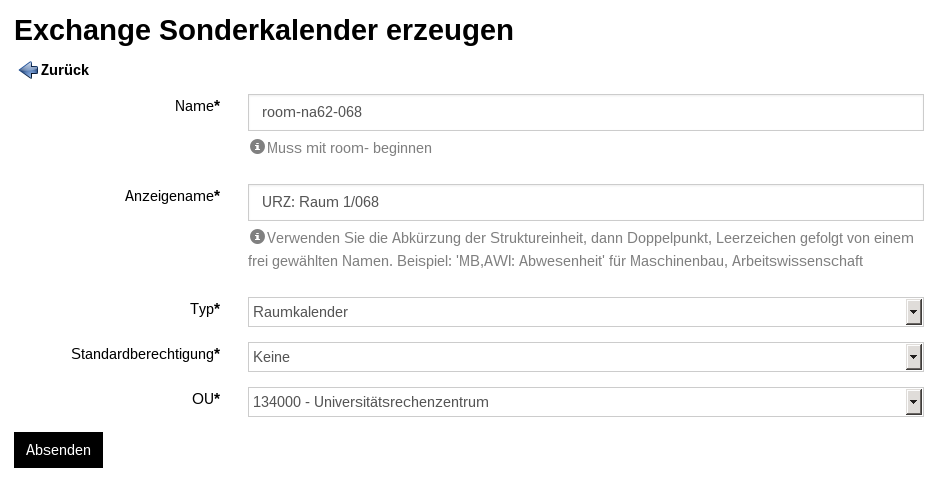Open the Typ dropdown showing Raumkalender

coord(586,312)
